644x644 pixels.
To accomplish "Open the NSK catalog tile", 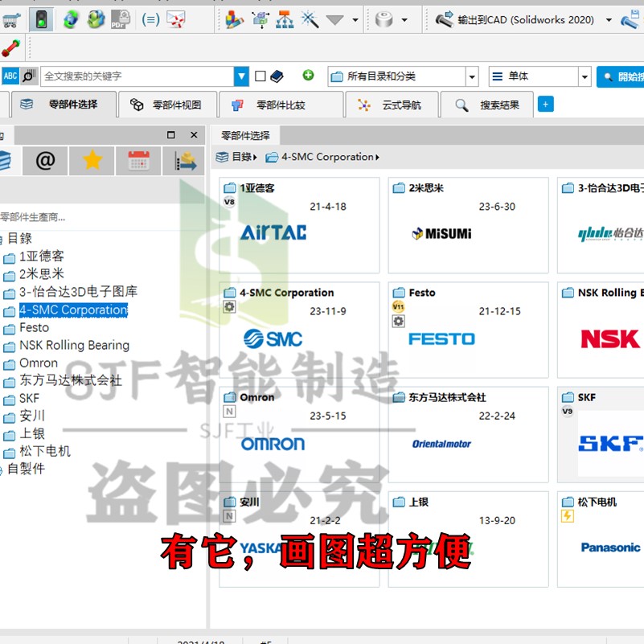I will 601,330.
